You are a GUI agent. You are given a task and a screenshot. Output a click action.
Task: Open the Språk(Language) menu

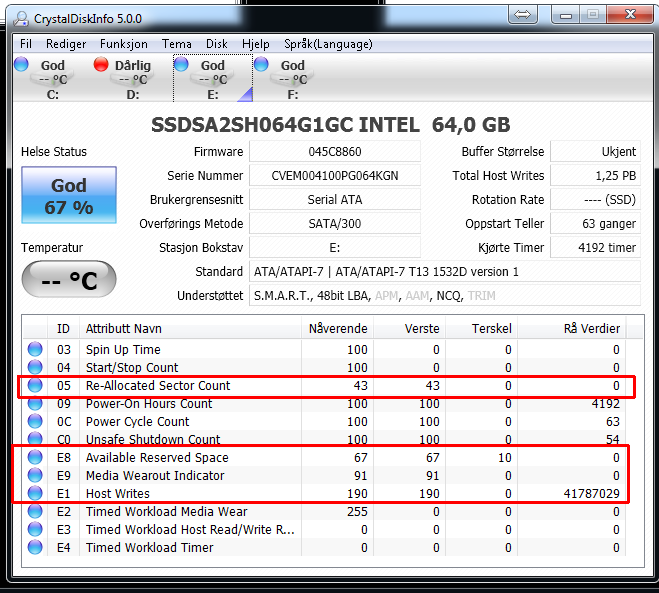pyautogui.click(x=328, y=44)
